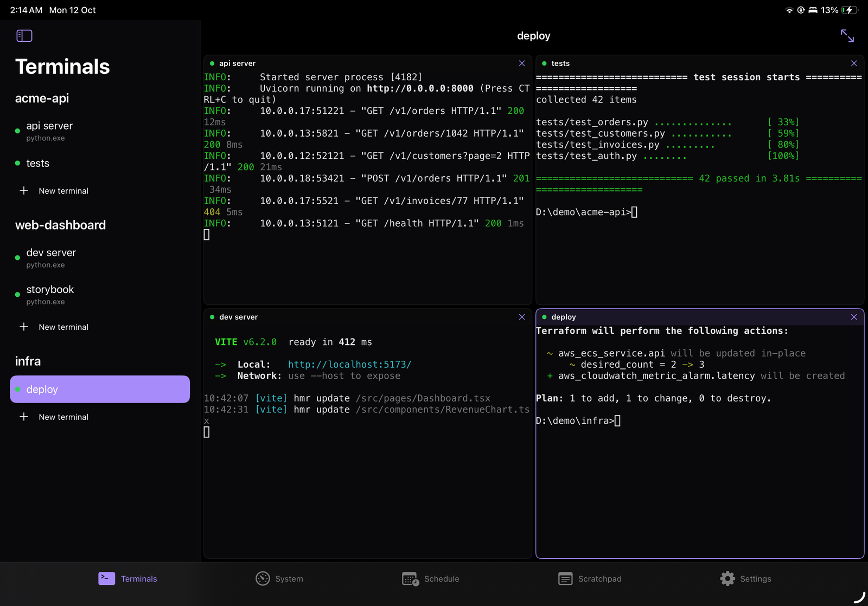Add New terminal under infra
Viewport: 868px width, 606px height.
point(54,417)
